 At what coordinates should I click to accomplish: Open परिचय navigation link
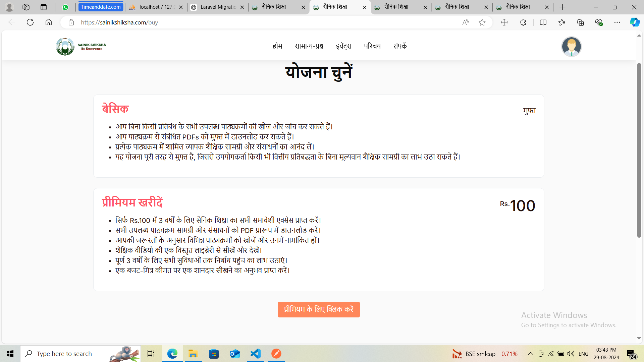[372, 46]
